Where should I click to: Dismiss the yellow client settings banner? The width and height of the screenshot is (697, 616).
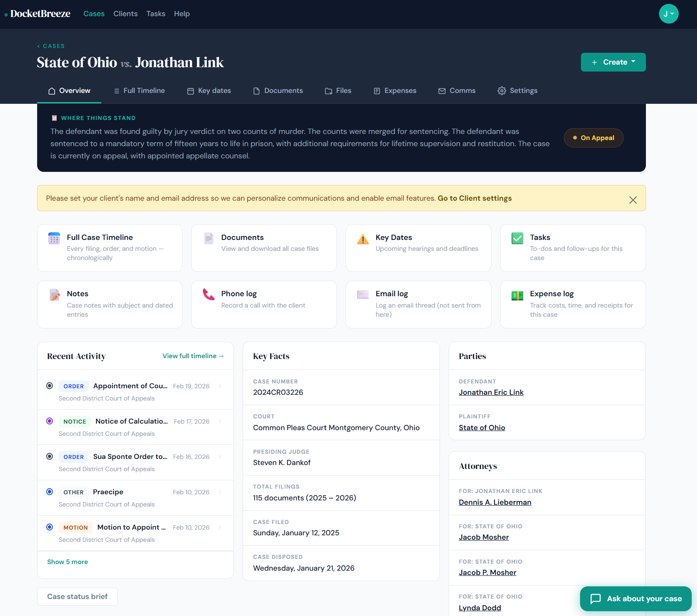pyautogui.click(x=632, y=200)
